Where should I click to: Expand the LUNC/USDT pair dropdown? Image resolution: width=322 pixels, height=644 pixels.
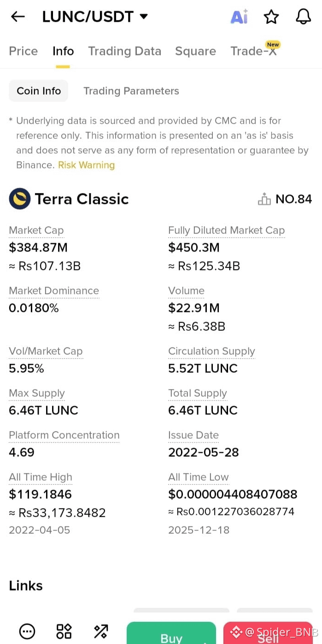coord(144,17)
